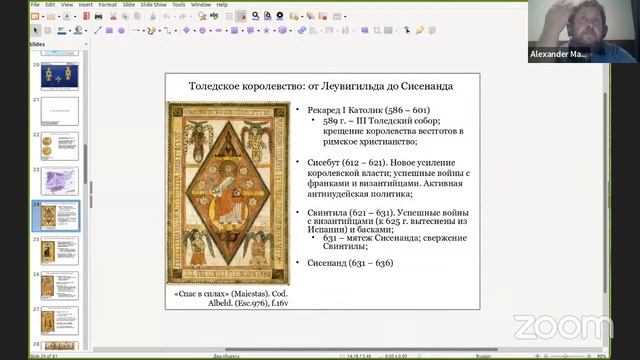Click the Save document icon
This screenshot has height=360, width=640.
67,16
